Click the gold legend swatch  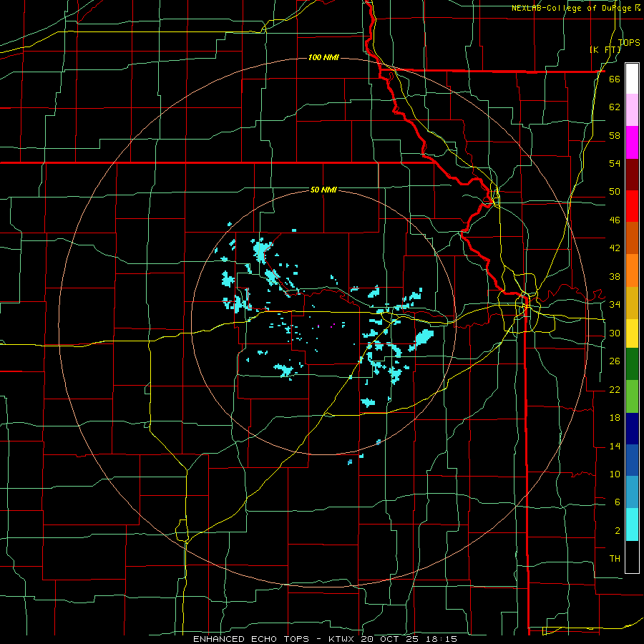point(632,303)
